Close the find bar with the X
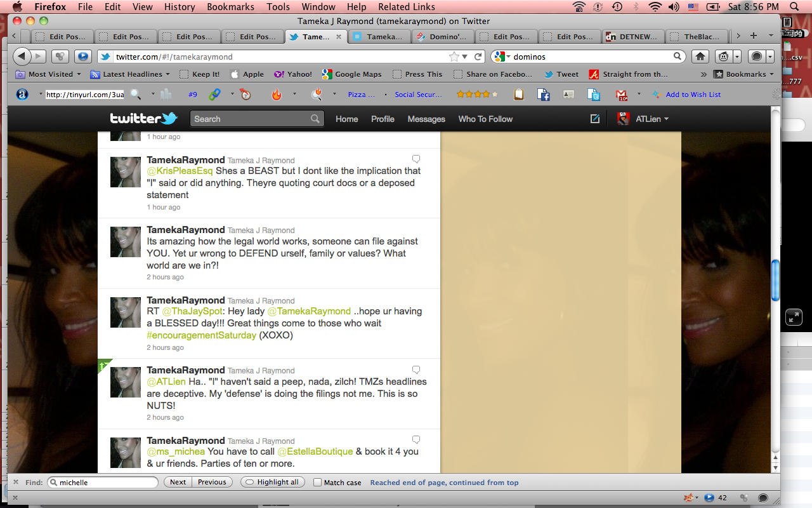The height and width of the screenshot is (508, 812). pyautogui.click(x=16, y=483)
